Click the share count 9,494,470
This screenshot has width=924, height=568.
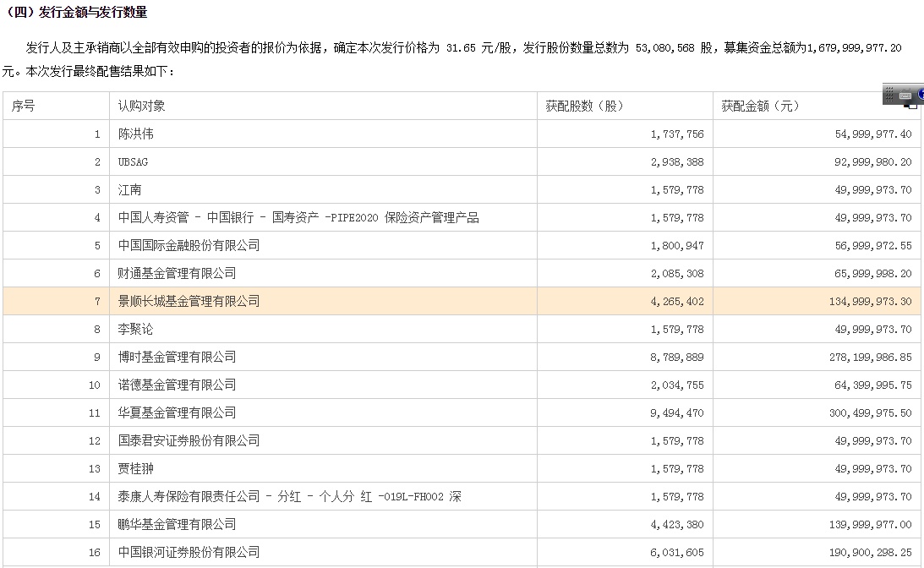(677, 413)
